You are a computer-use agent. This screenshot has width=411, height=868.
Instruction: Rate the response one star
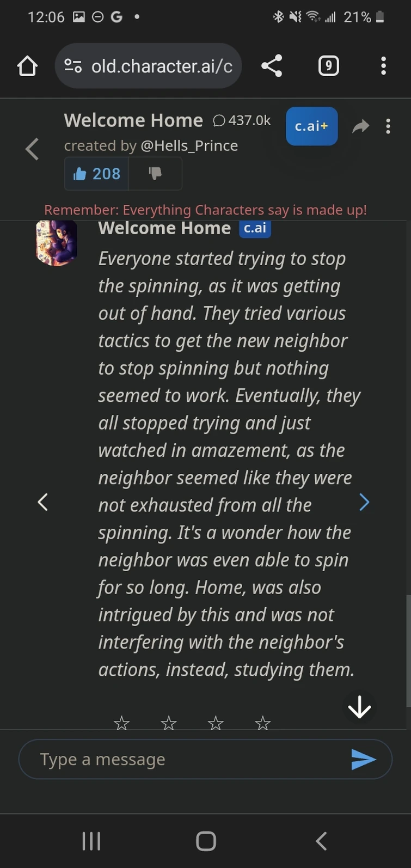point(121,723)
